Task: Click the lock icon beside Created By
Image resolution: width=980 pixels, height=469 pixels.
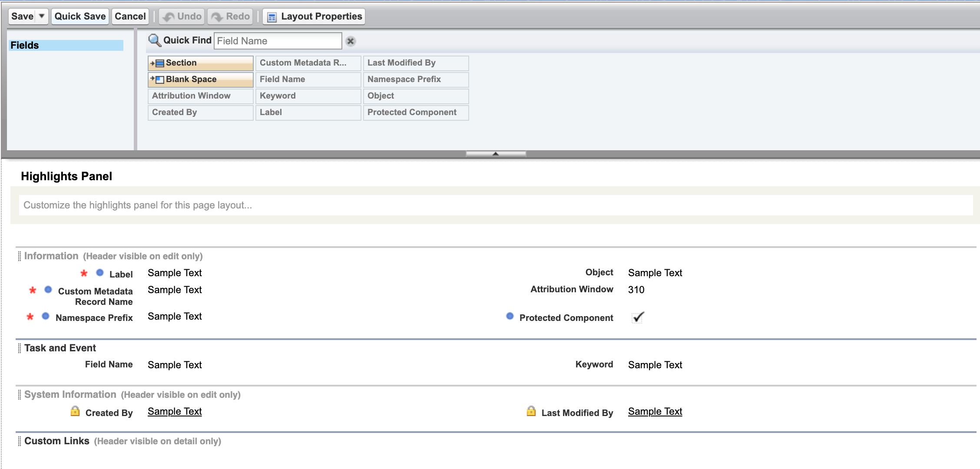Action: pyautogui.click(x=76, y=410)
